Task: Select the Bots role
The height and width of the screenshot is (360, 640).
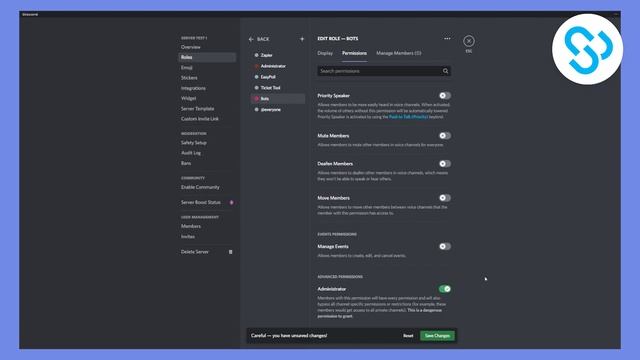Action: point(278,99)
